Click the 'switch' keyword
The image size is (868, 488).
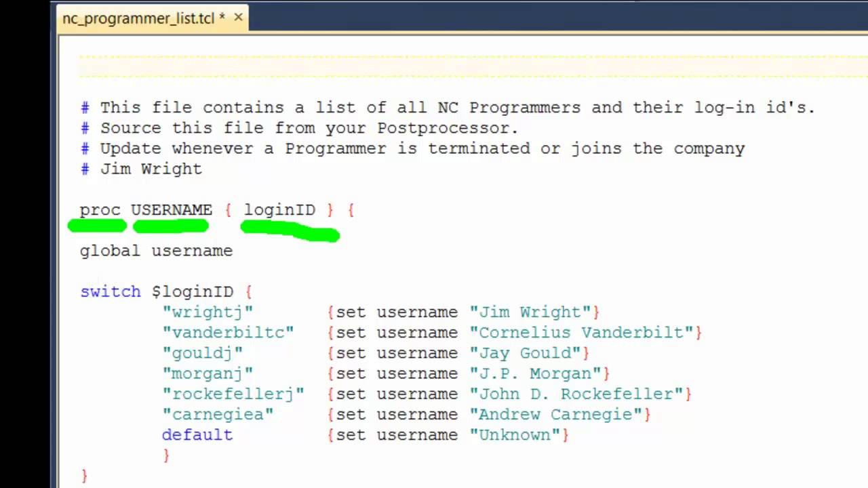[x=111, y=291]
